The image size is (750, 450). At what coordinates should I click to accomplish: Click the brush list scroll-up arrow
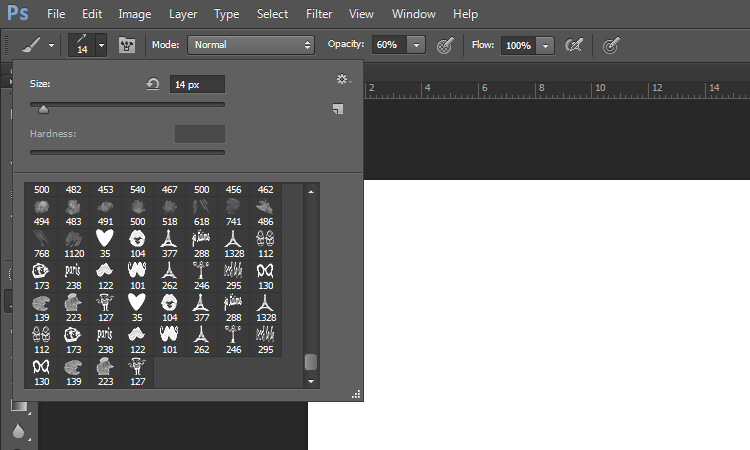[x=311, y=192]
